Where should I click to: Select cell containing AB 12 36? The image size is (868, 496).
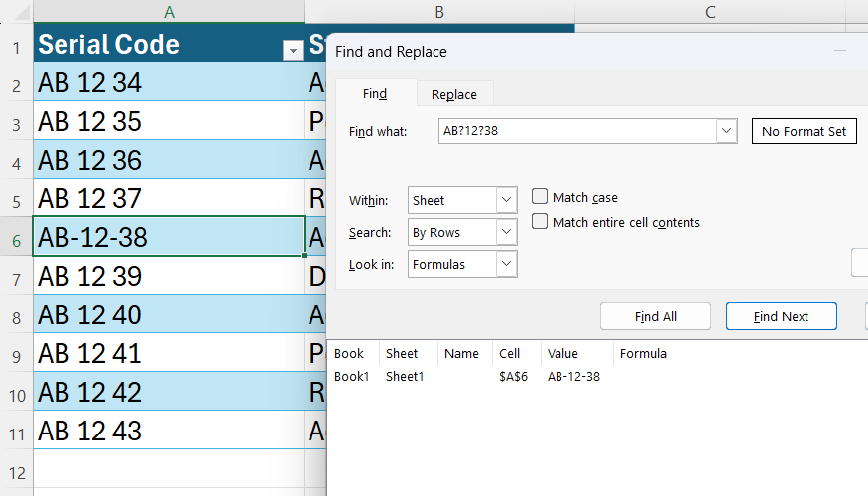(169, 160)
